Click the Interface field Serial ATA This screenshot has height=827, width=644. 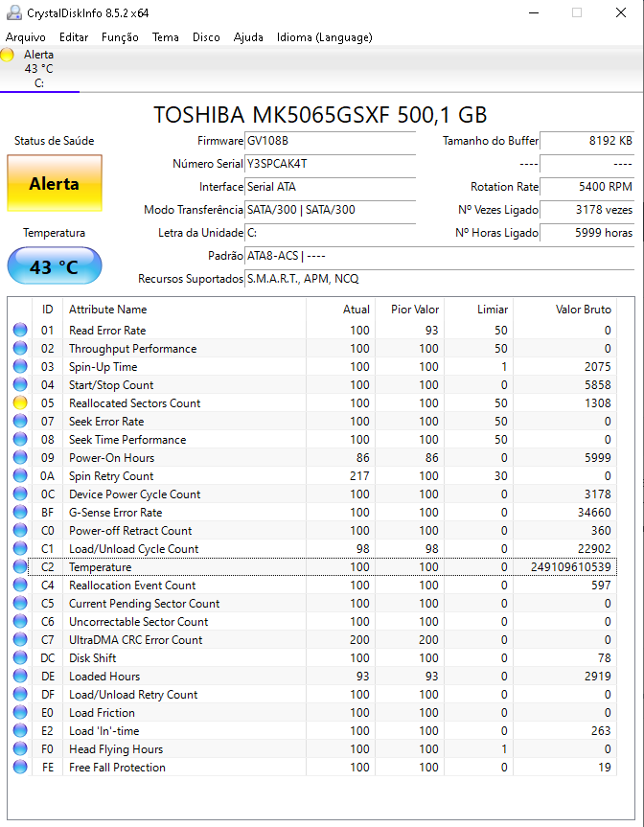331,187
